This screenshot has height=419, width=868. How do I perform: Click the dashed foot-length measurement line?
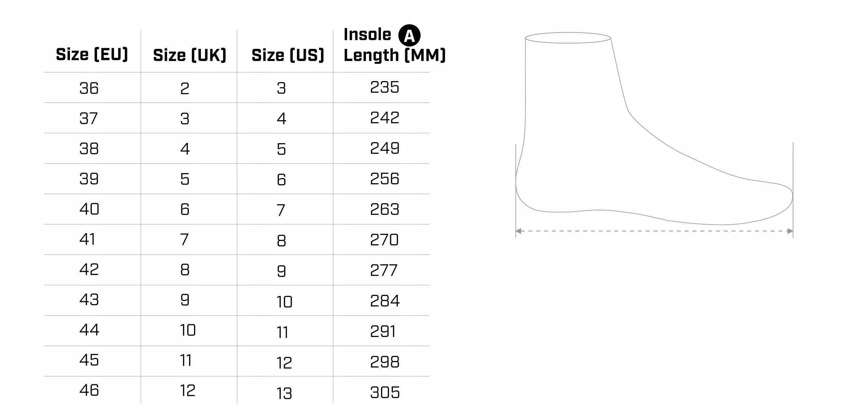click(654, 231)
